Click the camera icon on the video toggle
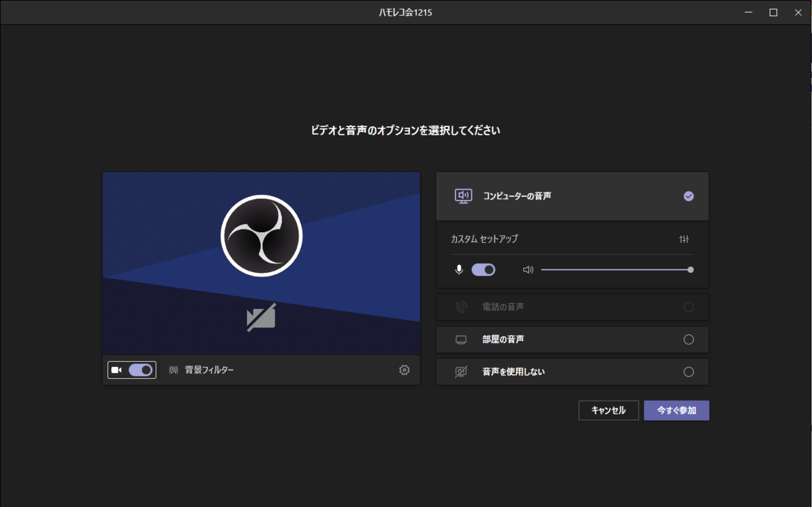Screen dimensions: 812x507 coord(115,370)
